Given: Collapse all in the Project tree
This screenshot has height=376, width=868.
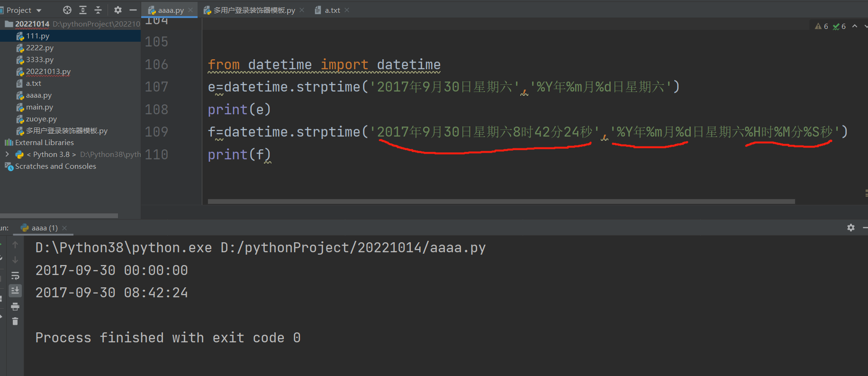Looking at the screenshot, I should tap(98, 10).
